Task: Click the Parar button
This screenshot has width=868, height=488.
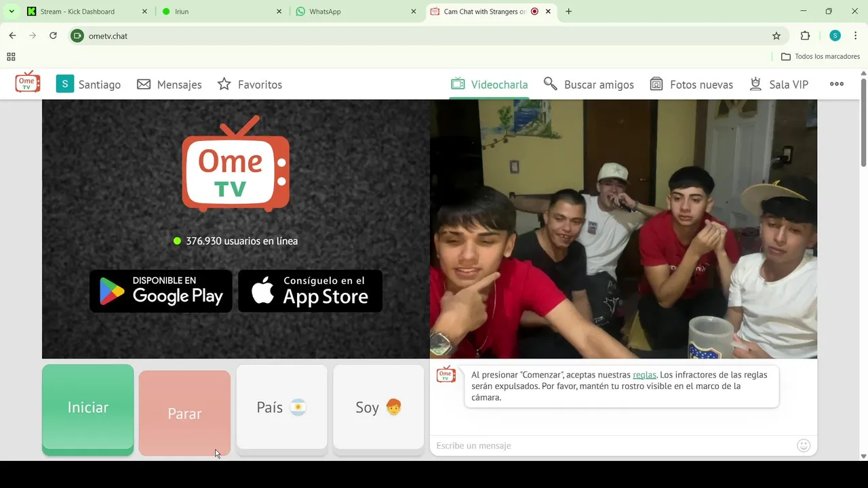Action: pyautogui.click(x=184, y=413)
